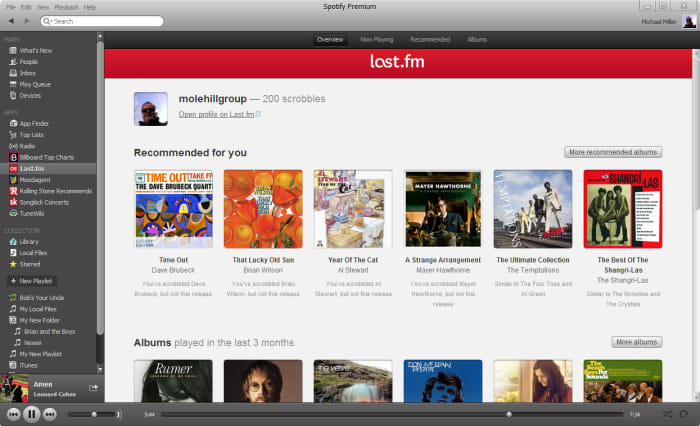Viewport: 700px width, 426px height.
Task: Click the volume slider
Action: (x=95, y=413)
